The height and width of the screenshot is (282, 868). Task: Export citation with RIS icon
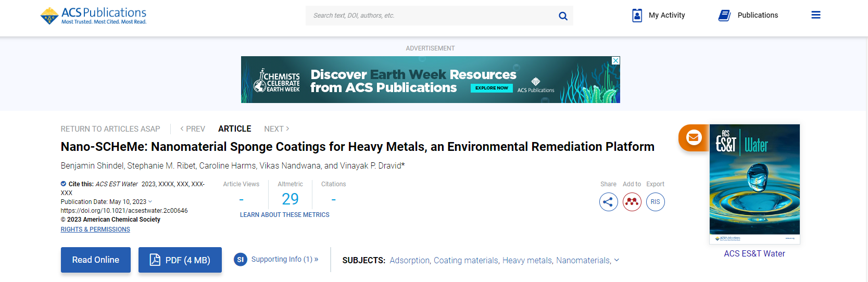click(655, 202)
